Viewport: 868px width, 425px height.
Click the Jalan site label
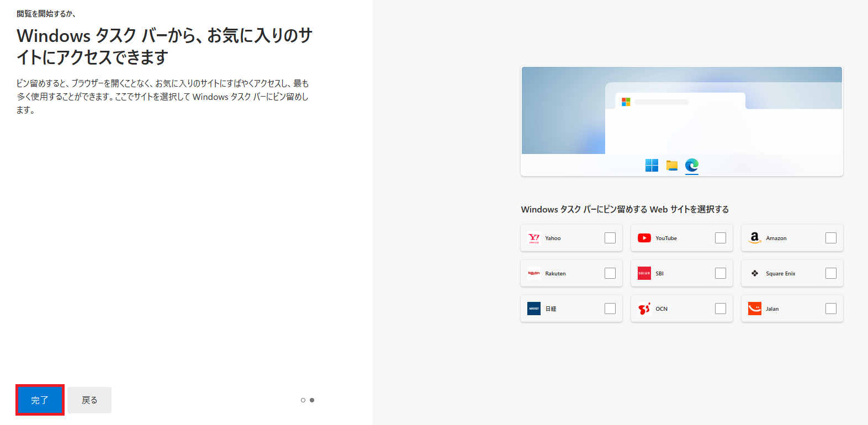(772, 309)
